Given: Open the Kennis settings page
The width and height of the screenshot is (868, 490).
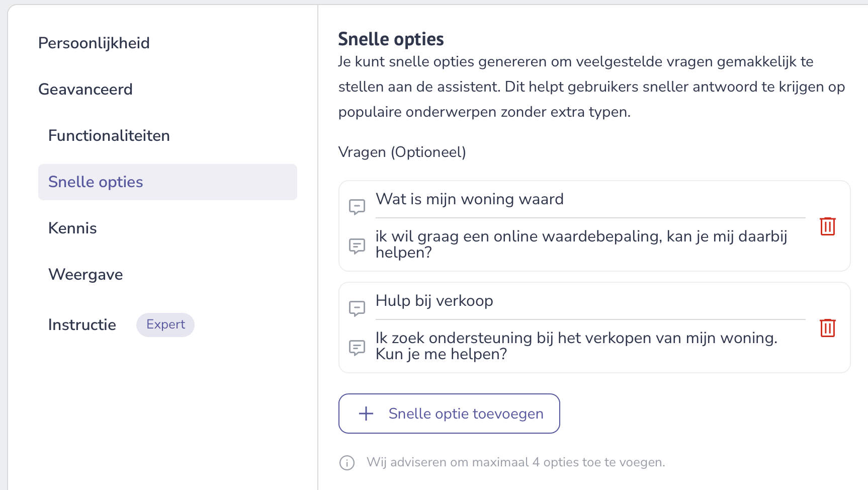Looking at the screenshot, I should (x=72, y=228).
